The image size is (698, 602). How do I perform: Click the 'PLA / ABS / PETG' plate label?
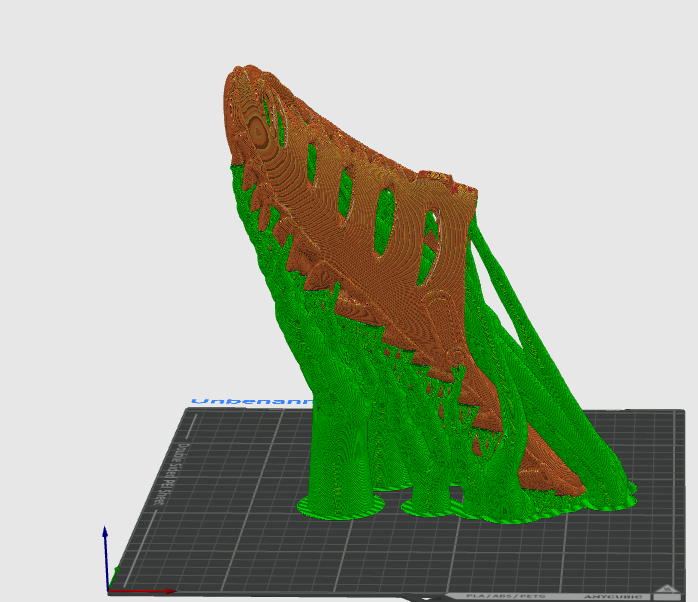point(506,596)
